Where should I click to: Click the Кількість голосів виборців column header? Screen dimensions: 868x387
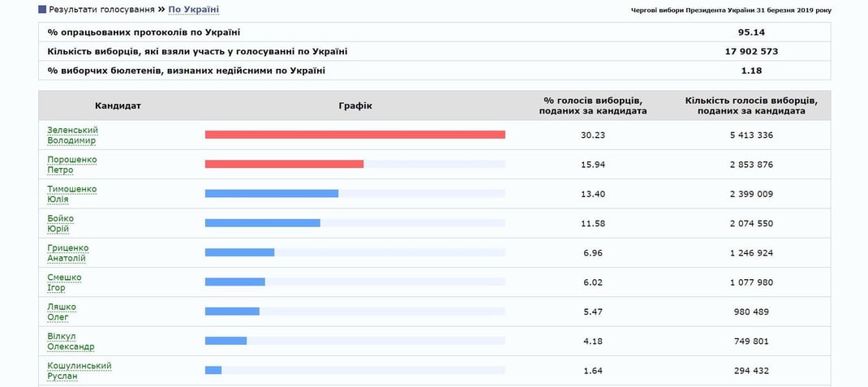751,105
